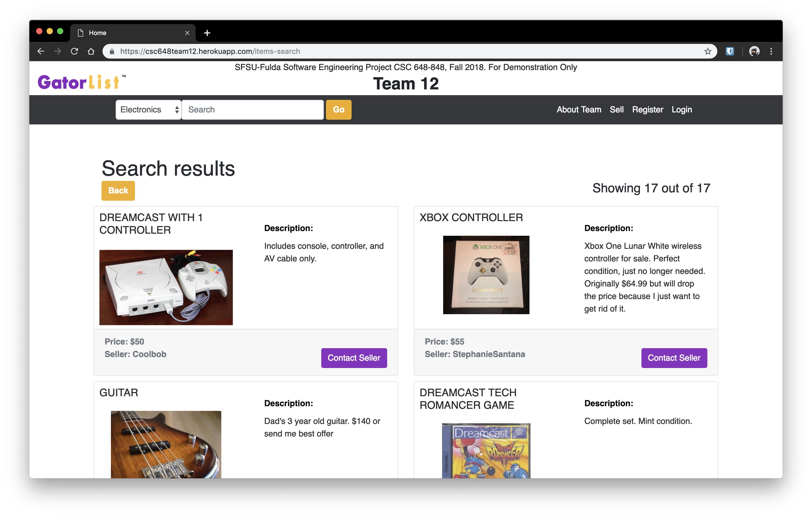Open the About Team nav link
This screenshot has width=812, height=517.
tap(579, 110)
